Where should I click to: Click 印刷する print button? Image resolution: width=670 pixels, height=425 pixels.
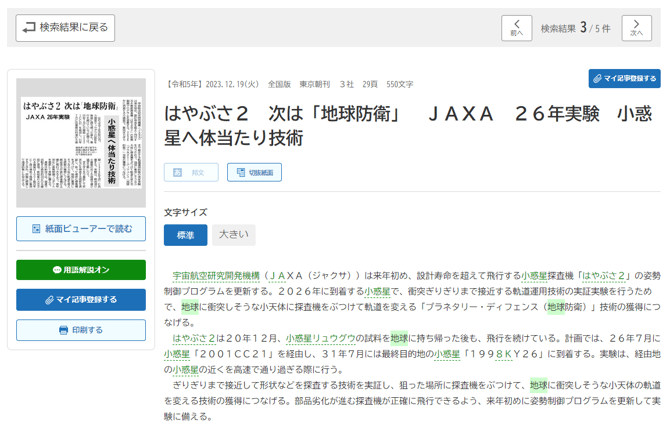pyautogui.click(x=81, y=330)
